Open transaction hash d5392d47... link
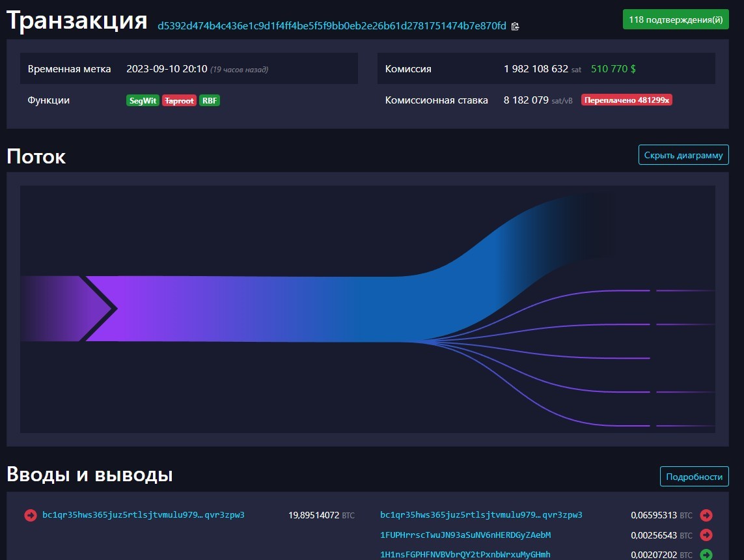744x560 pixels. pos(332,25)
